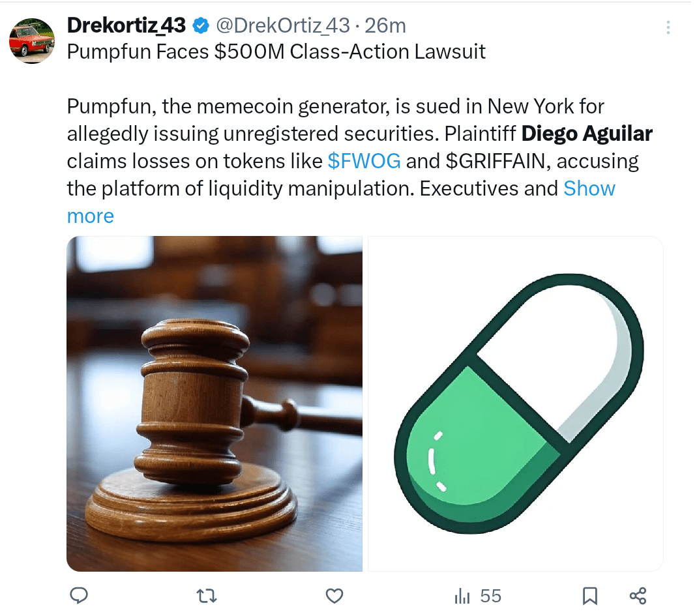Click the @DrekOrtiz_43 handle
The width and height of the screenshot is (697, 616).
283,25
